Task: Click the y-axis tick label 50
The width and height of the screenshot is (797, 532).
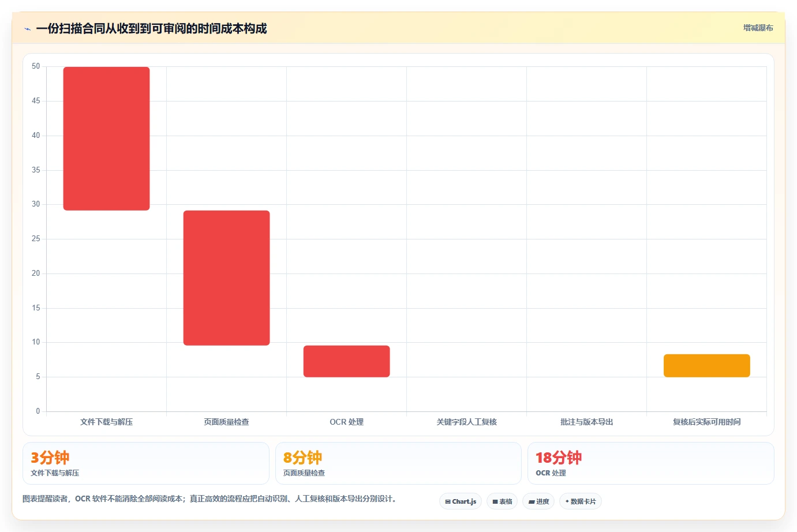Action: [x=36, y=66]
